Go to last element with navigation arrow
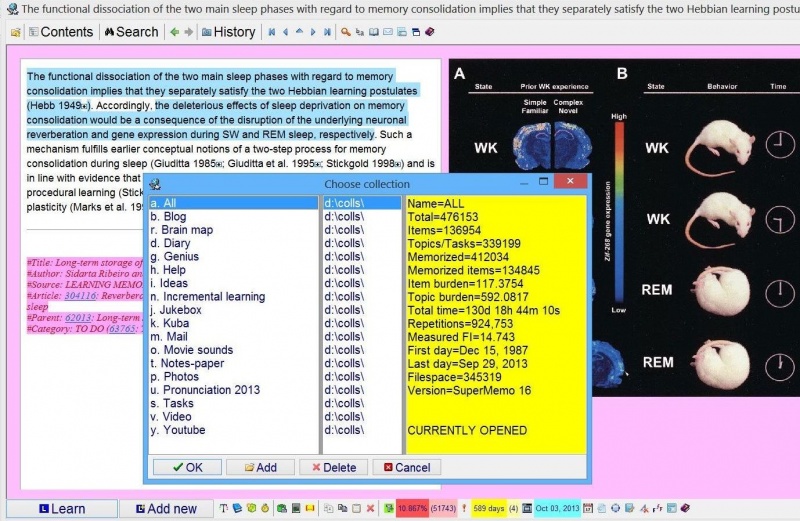 point(327,32)
